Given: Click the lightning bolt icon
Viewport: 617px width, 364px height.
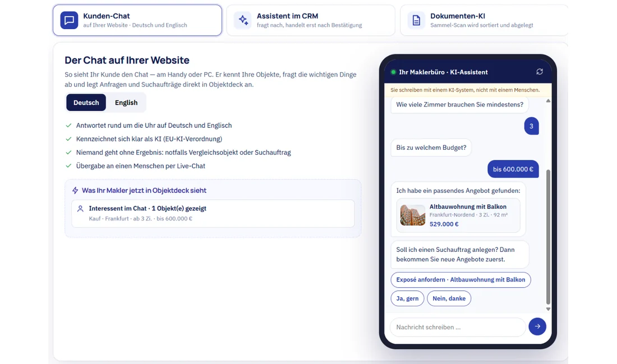Looking at the screenshot, I should [75, 191].
